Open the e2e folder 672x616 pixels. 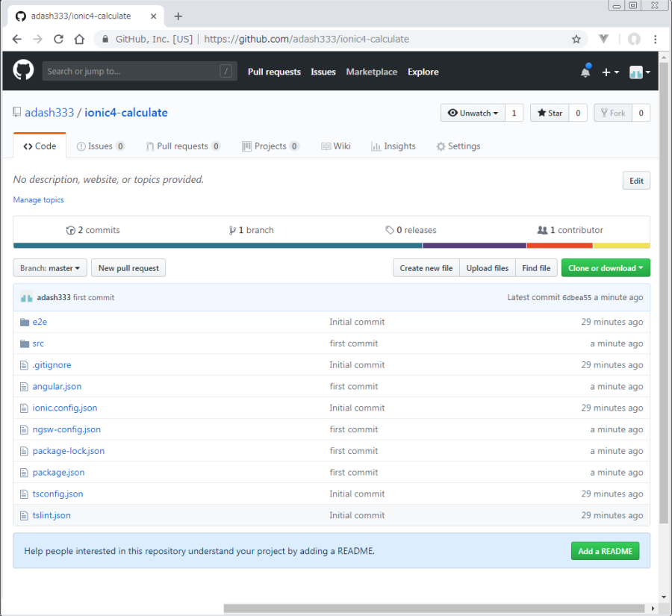point(40,322)
